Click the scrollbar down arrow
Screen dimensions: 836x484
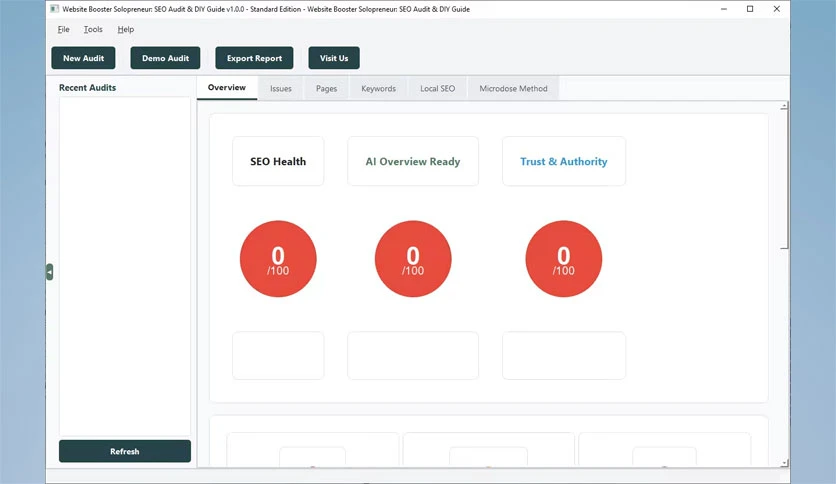click(784, 463)
